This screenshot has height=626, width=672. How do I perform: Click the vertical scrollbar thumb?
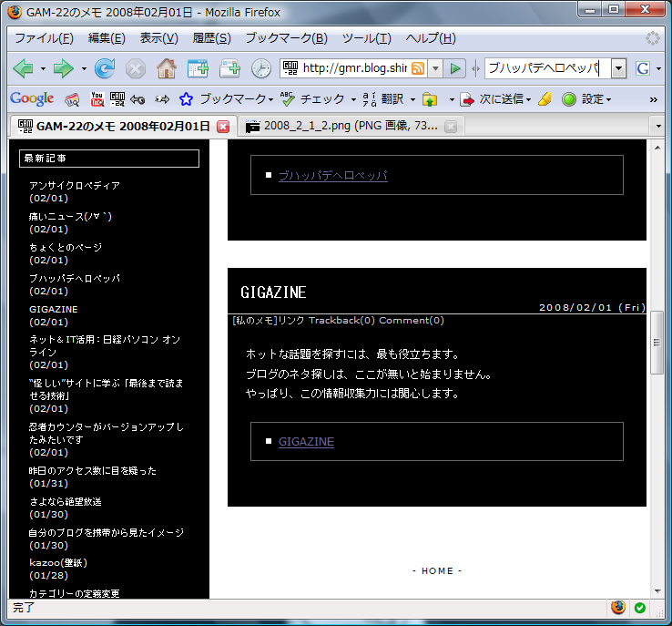[x=657, y=343]
